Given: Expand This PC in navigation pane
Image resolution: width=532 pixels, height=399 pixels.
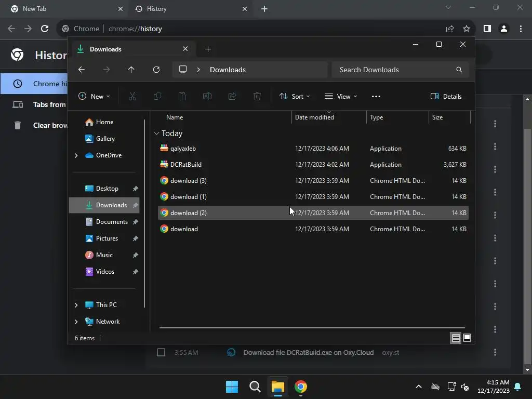Looking at the screenshot, I should pos(76,305).
